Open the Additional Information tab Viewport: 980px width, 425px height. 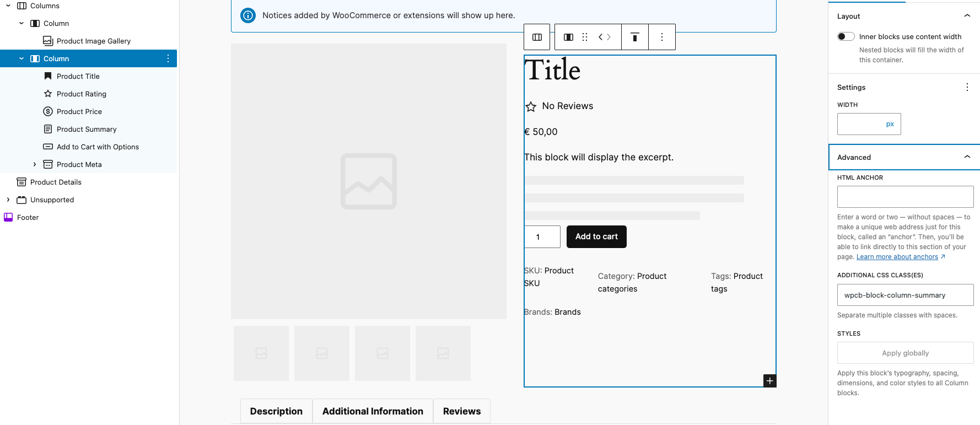373,411
